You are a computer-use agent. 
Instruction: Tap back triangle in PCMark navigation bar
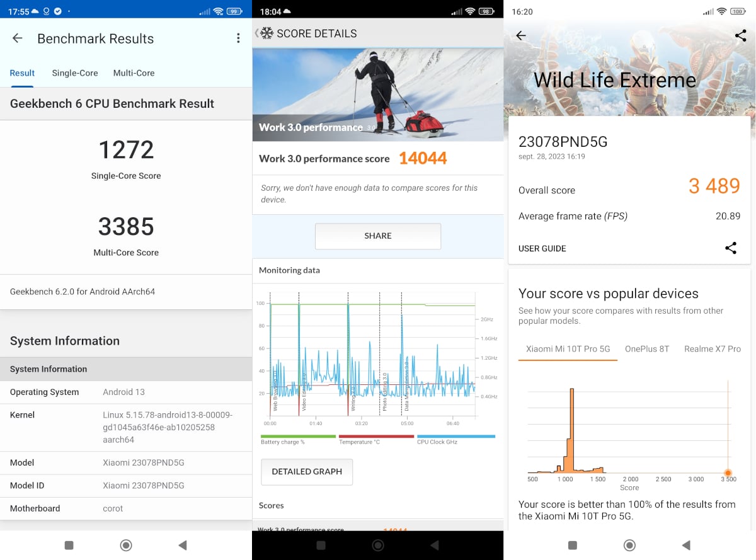tap(434, 546)
